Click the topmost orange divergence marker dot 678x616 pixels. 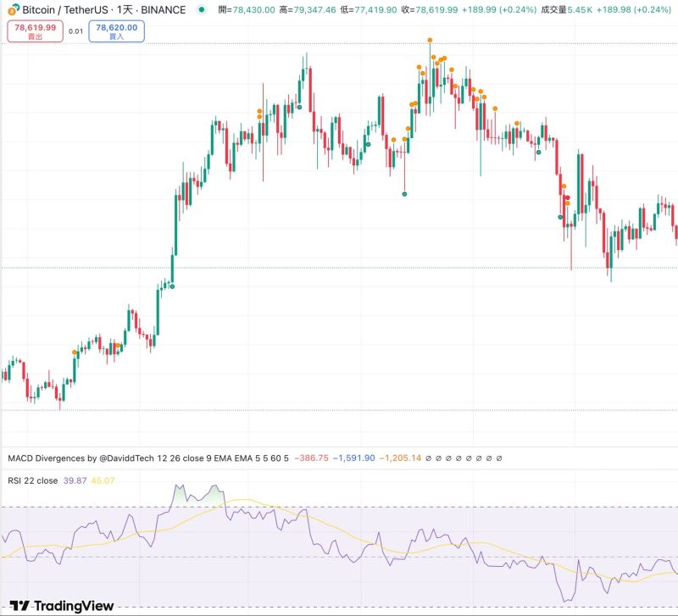click(430, 40)
